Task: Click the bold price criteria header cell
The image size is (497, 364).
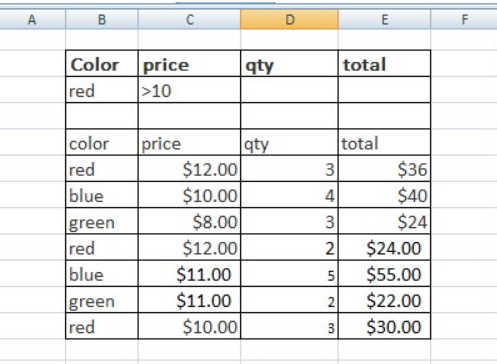Action: 189,63
